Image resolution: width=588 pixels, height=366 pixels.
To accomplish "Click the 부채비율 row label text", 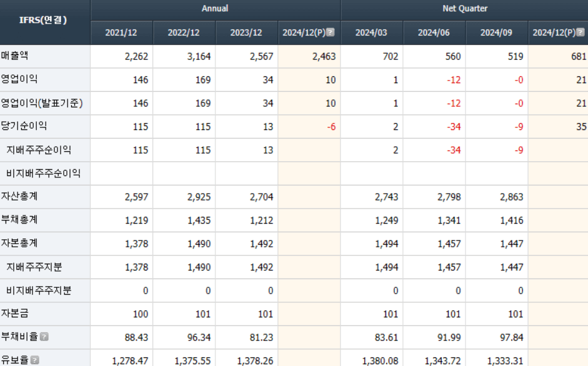I will (x=19, y=337).
